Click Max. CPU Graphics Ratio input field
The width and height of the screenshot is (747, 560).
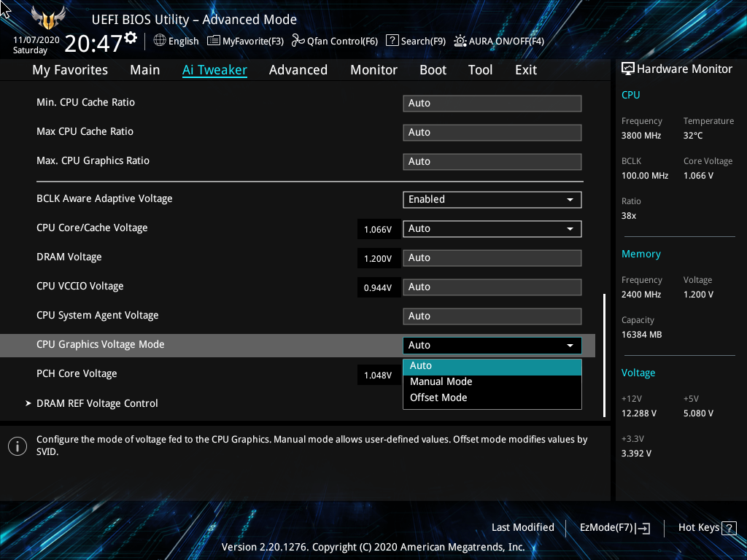tap(492, 161)
